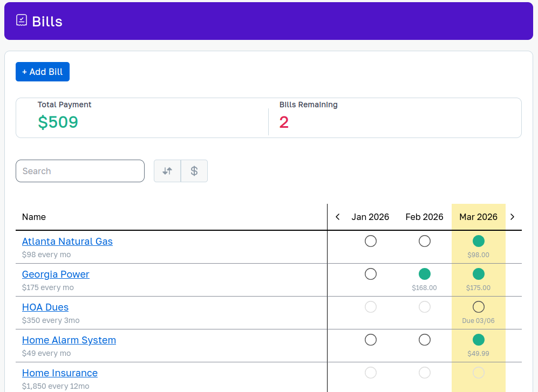Add a new bill

pyautogui.click(x=42, y=71)
